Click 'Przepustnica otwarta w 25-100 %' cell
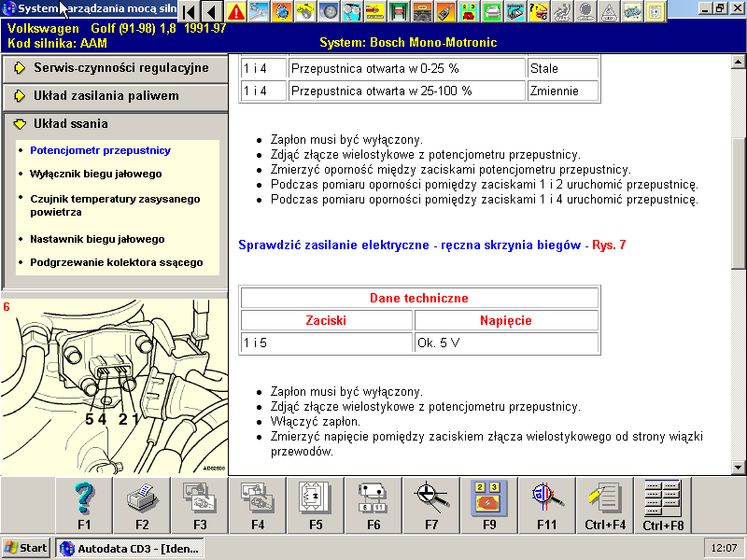The height and width of the screenshot is (560, 747). pyautogui.click(x=407, y=91)
